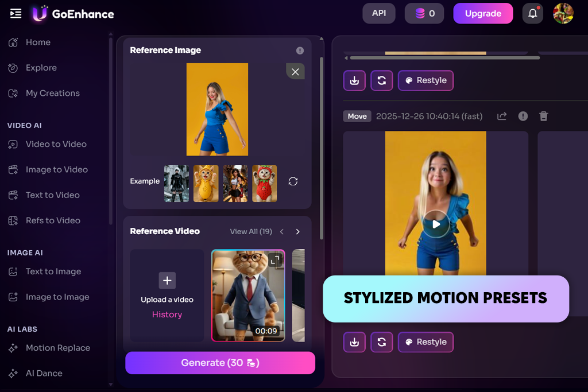
Task: Go to previous reference videos
Action: [281, 232]
